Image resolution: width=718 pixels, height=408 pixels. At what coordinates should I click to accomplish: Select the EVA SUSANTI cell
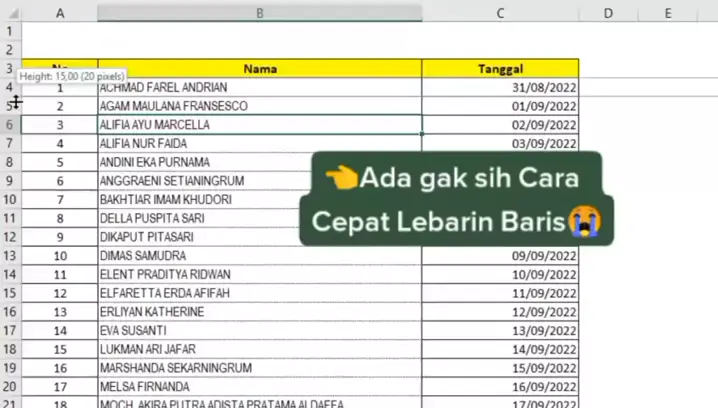pyautogui.click(x=259, y=330)
